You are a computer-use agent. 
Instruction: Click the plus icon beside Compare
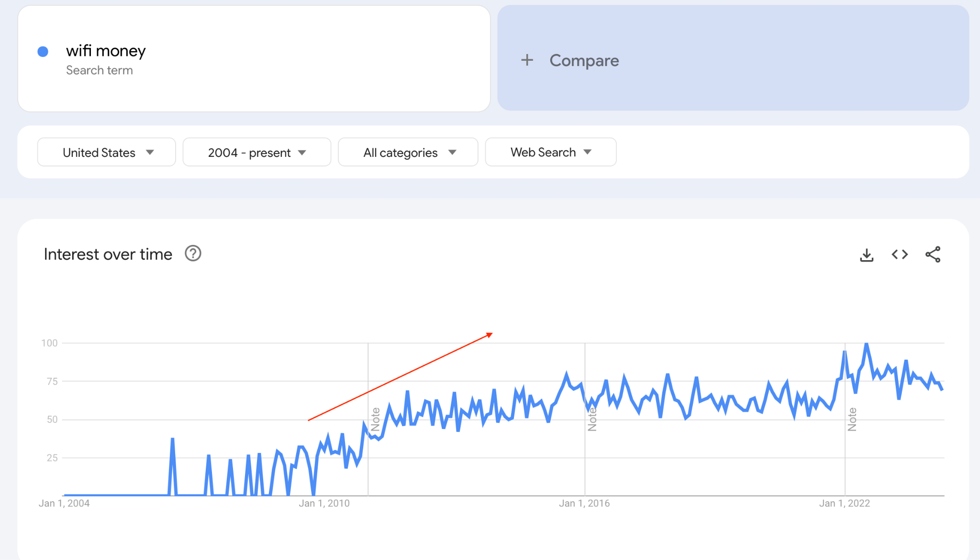(x=527, y=60)
